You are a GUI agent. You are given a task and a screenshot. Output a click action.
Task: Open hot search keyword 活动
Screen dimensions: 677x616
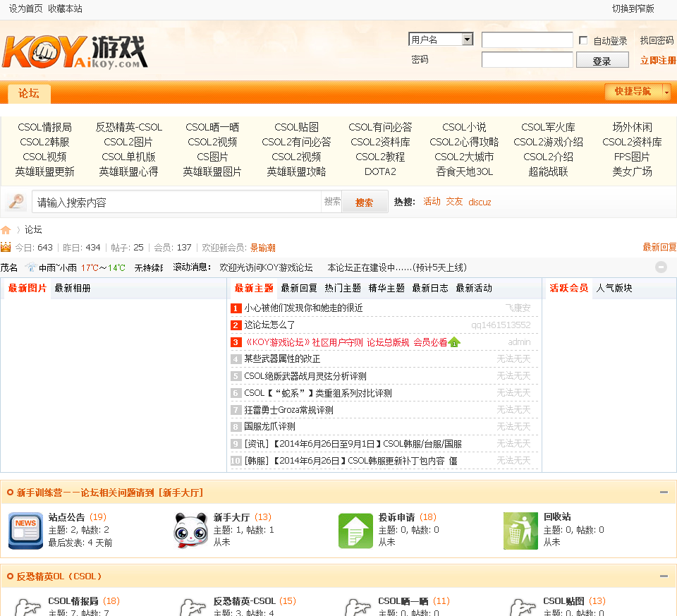pos(432,201)
